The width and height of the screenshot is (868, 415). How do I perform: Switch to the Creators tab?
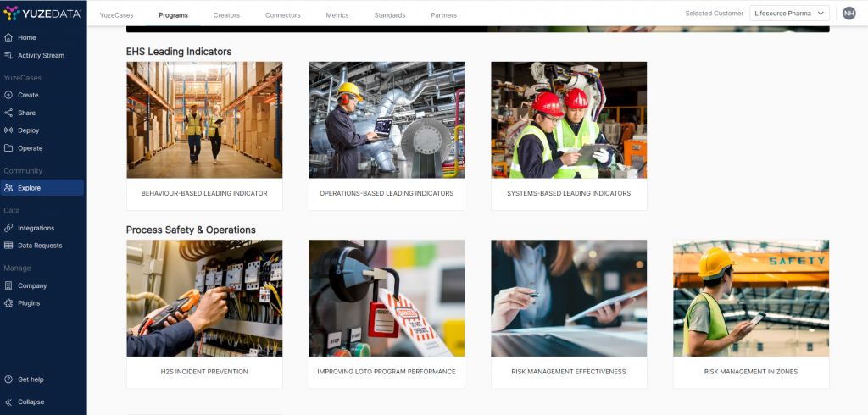[226, 15]
